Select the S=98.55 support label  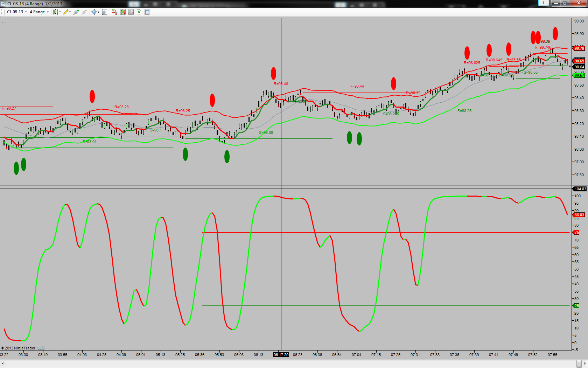click(x=531, y=72)
